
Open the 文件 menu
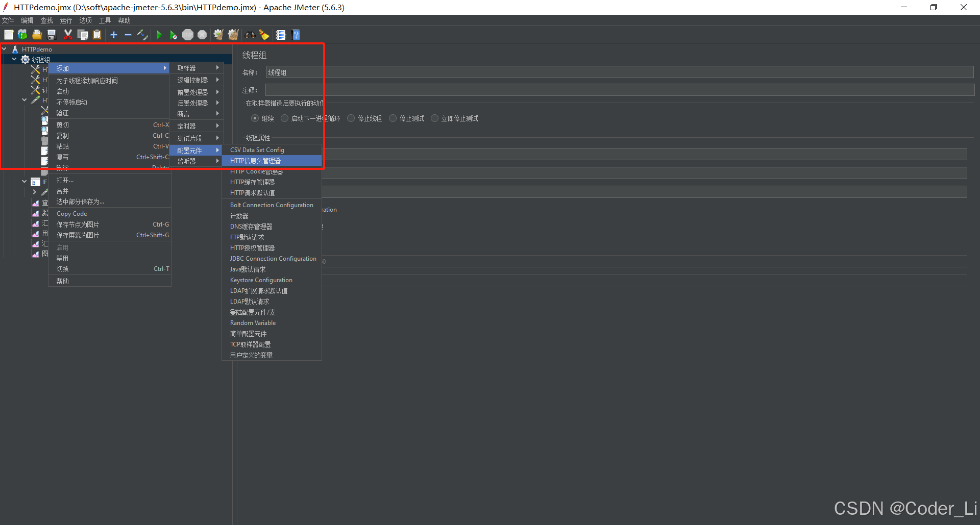click(8, 20)
